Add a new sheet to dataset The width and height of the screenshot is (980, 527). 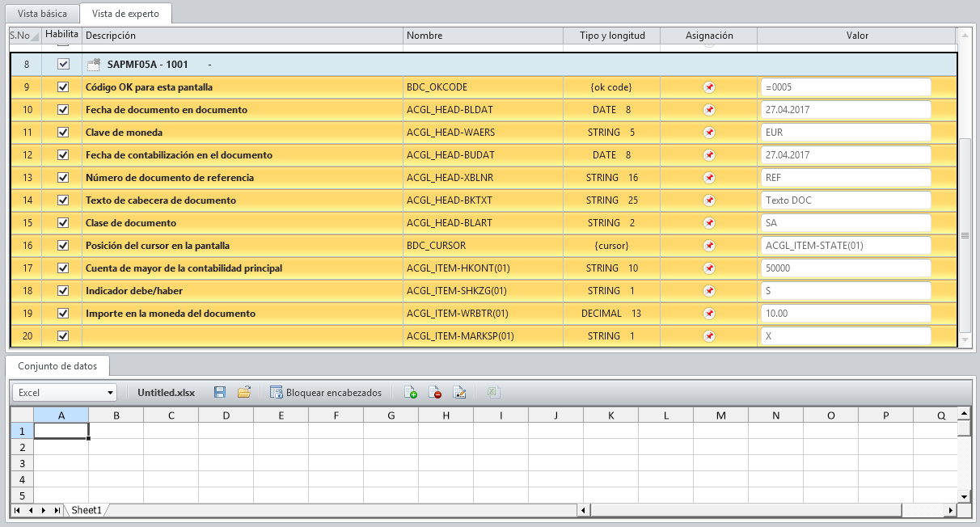[x=410, y=392]
